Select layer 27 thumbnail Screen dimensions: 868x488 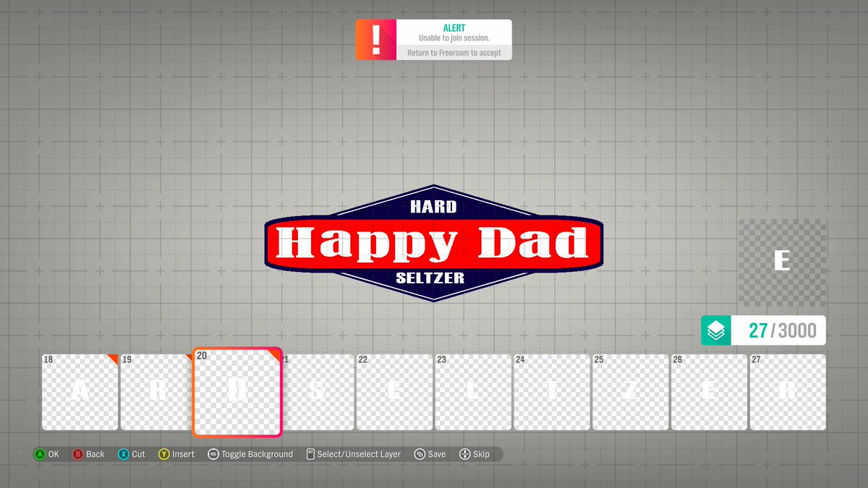pyautogui.click(x=788, y=392)
